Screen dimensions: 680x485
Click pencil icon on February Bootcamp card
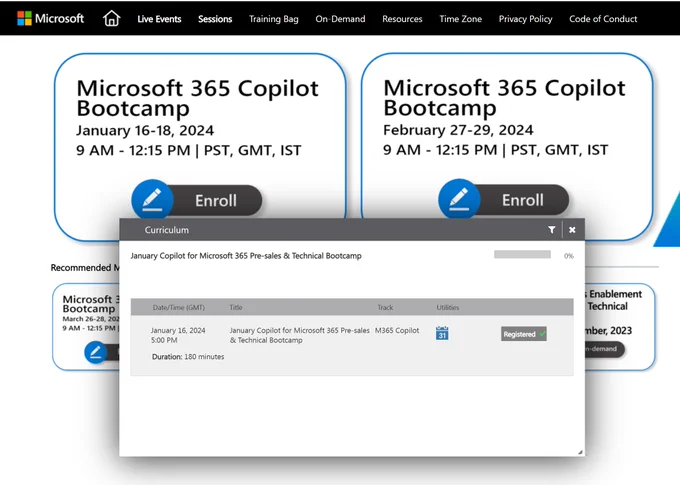pos(459,200)
